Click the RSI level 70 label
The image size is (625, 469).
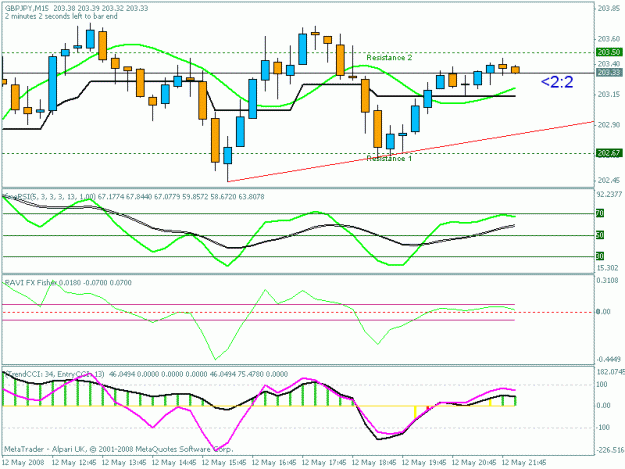tap(600, 214)
